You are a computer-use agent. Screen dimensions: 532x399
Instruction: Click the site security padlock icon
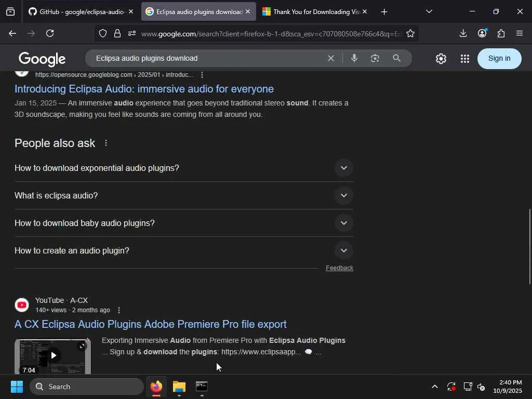(x=117, y=33)
